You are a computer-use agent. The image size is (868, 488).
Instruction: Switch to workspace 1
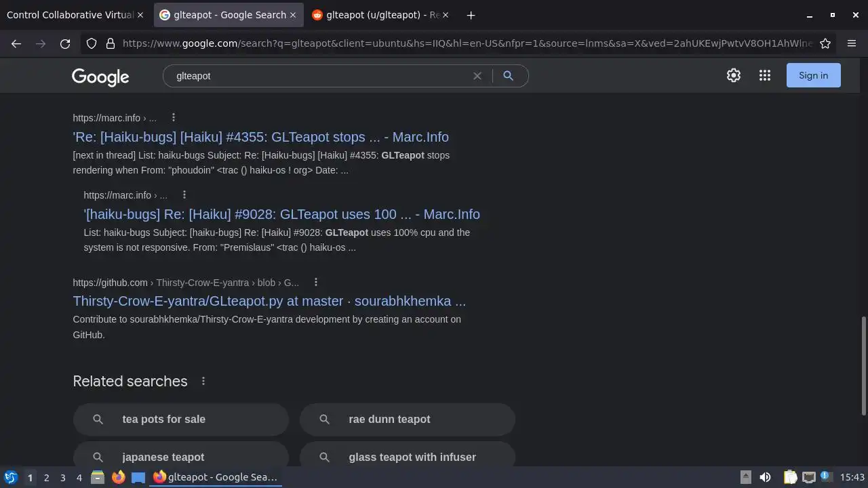(30, 477)
